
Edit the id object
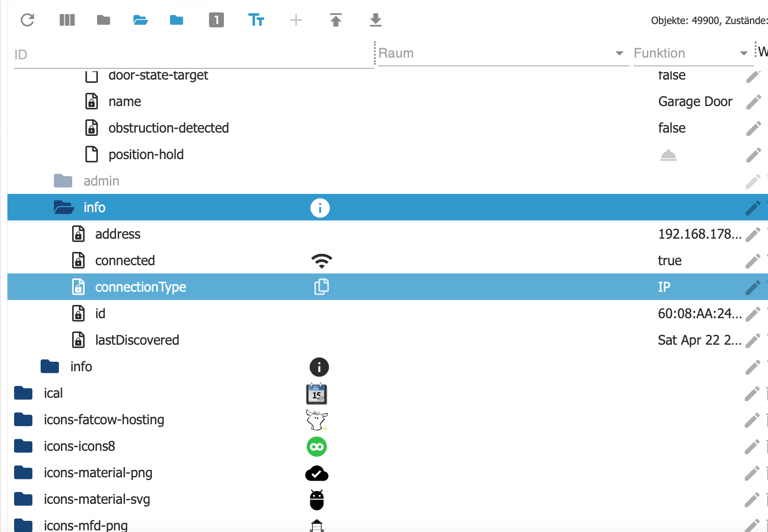tap(753, 314)
